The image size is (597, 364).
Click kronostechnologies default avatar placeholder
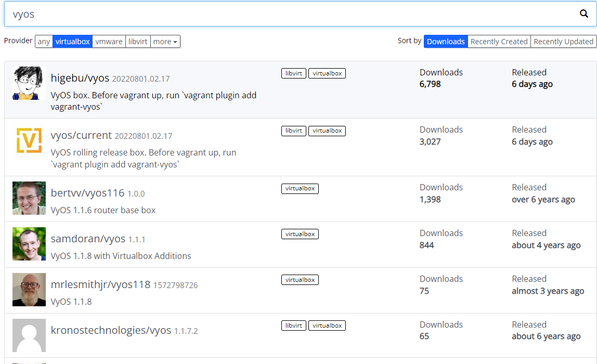(x=29, y=335)
